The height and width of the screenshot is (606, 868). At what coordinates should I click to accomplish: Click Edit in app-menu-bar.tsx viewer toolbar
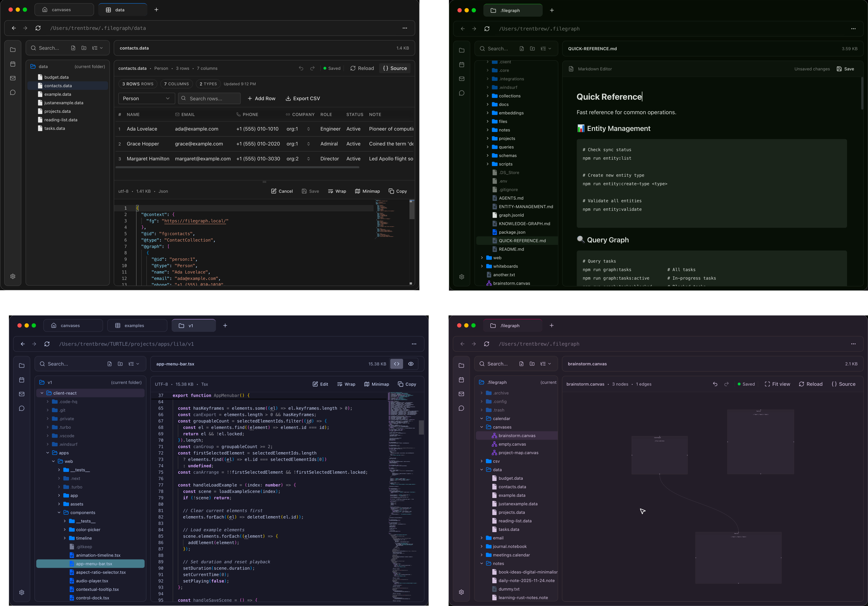320,384
